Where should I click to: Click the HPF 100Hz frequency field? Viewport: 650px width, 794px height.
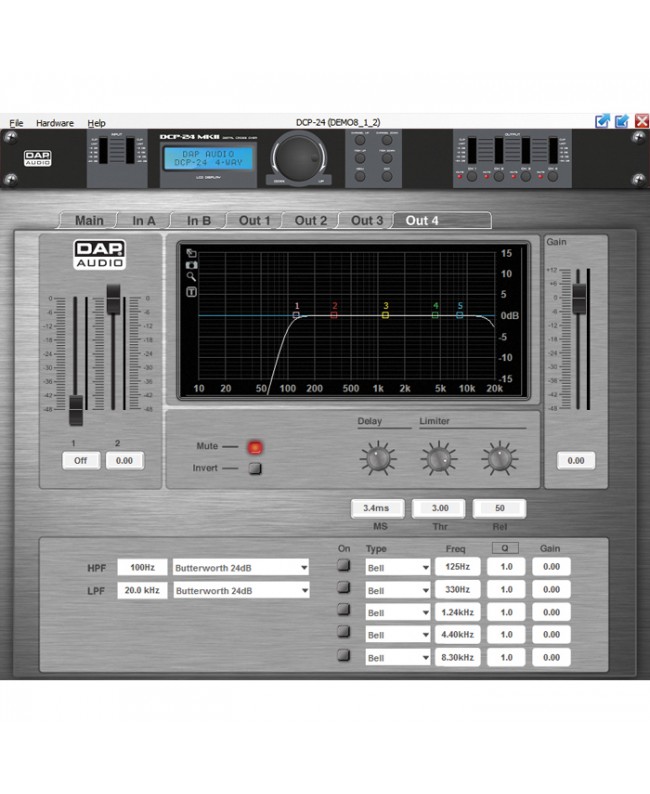coord(142,568)
